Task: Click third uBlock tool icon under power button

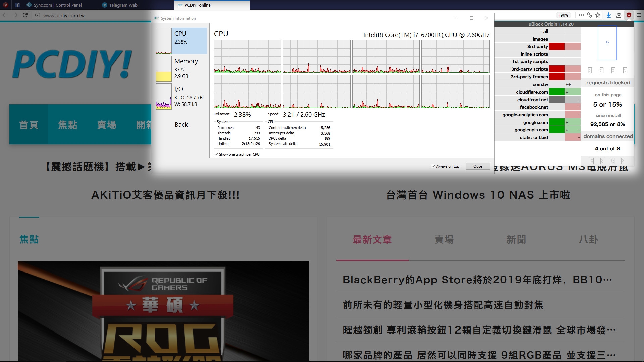Action: click(x=613, y=70)
